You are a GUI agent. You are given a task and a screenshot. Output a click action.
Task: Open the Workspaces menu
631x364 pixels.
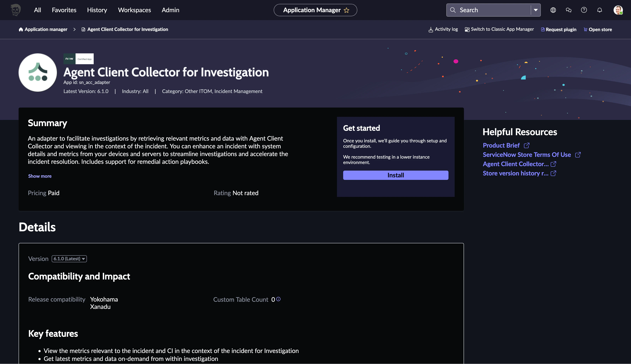[x=135, y=10]
